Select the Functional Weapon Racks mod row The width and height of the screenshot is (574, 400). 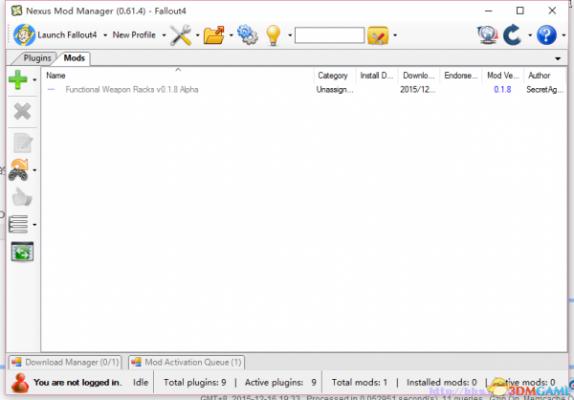tap(304, 90)
